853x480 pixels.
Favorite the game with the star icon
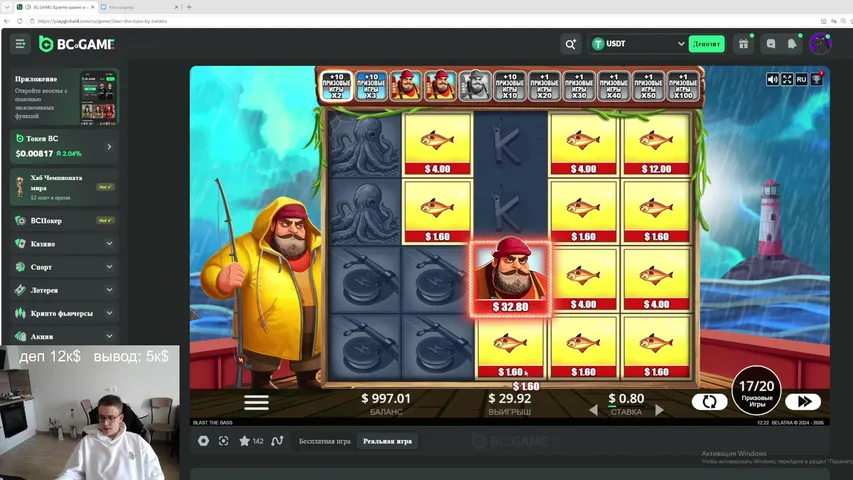(x=244, y=441)
